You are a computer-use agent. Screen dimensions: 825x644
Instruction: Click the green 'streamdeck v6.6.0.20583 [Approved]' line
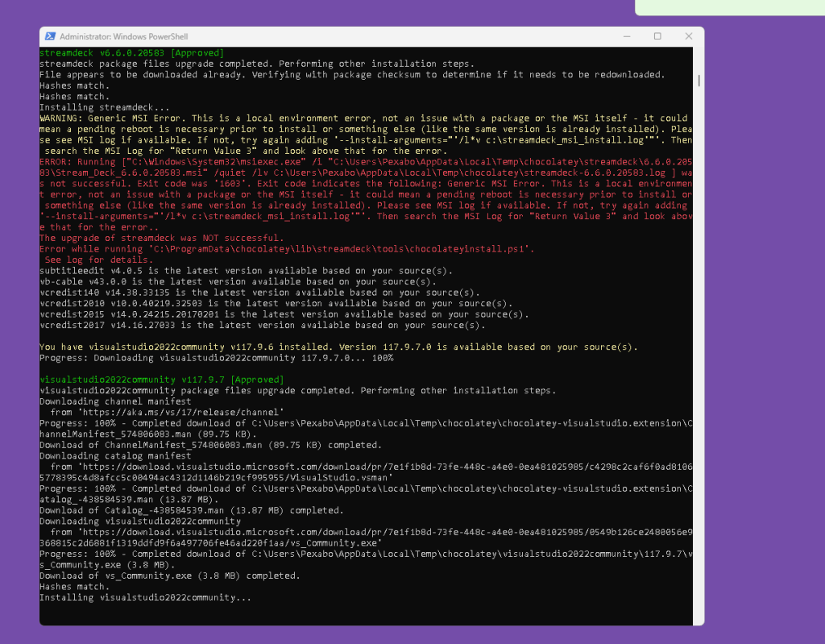(x=131, y=52)
